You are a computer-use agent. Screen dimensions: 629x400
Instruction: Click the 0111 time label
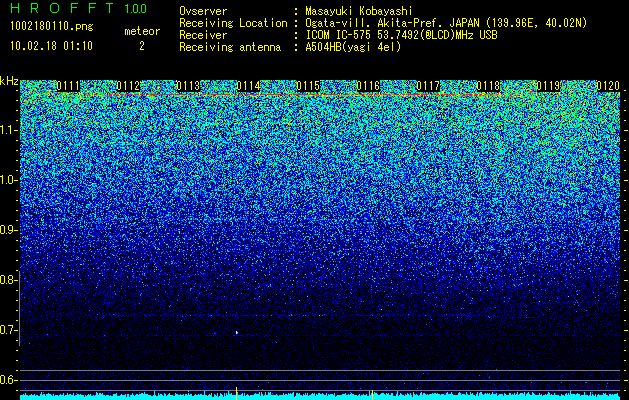tap(68, 86)
